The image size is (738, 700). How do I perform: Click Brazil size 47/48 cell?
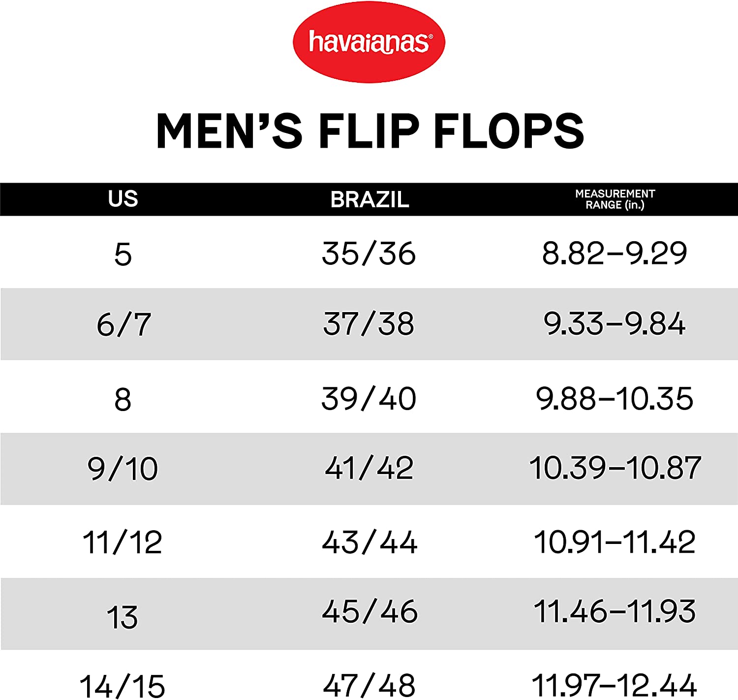point(369,685)
